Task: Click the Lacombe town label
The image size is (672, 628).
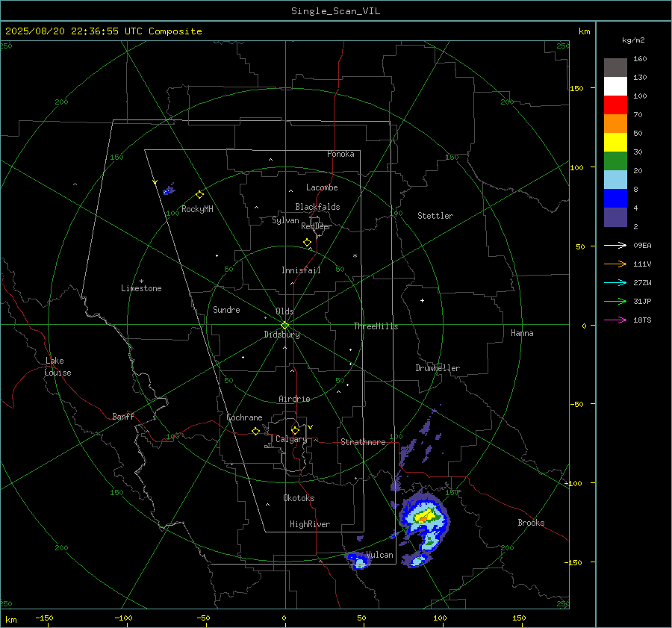Action: 322,187
